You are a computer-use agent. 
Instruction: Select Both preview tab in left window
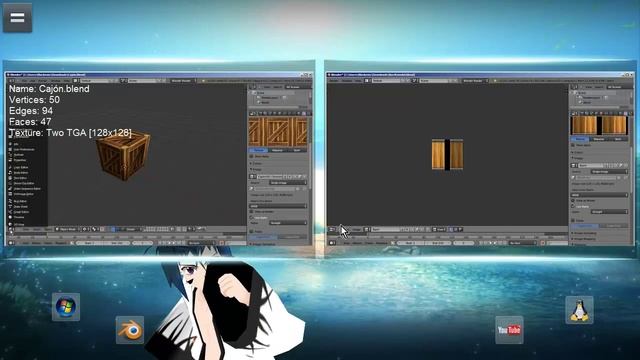coord(297,150)
